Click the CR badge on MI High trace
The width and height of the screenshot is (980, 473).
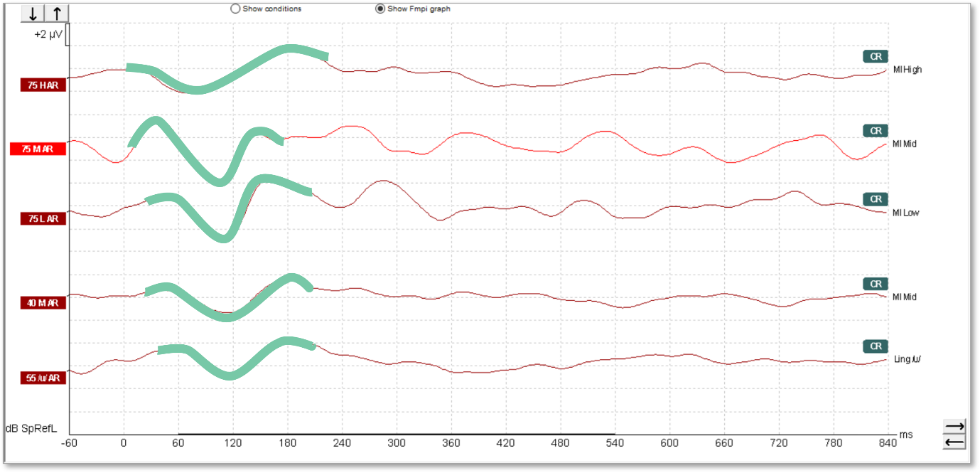tap(876, 56)
